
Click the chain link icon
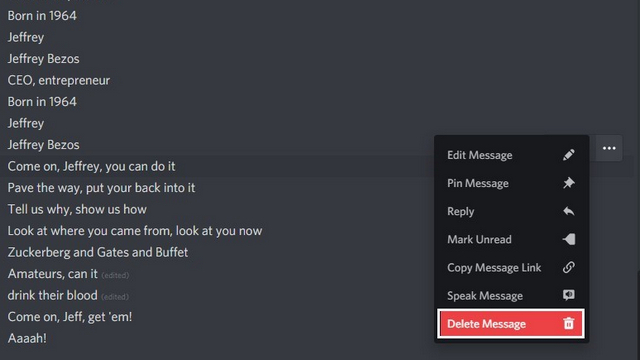(x=569, y=267)
